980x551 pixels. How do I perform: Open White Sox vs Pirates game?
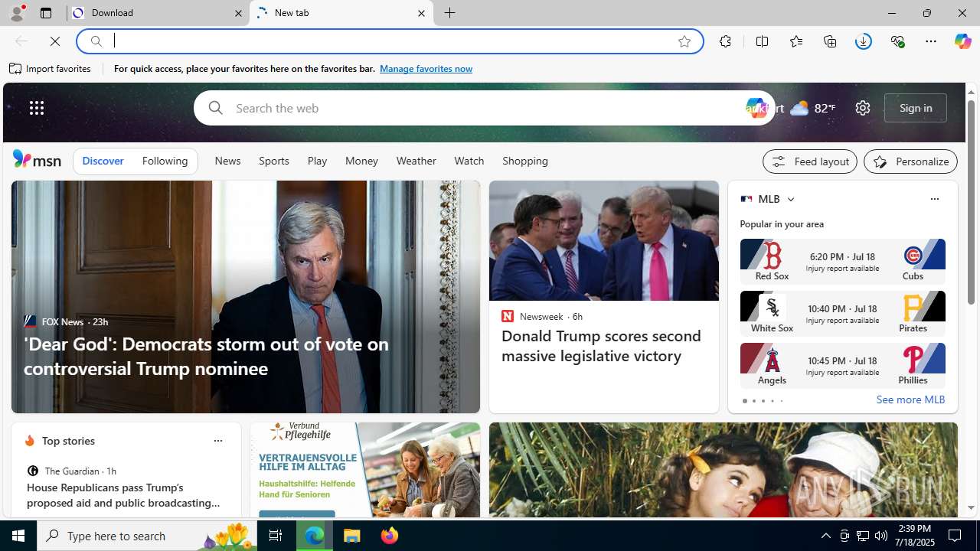pos(842,313)
